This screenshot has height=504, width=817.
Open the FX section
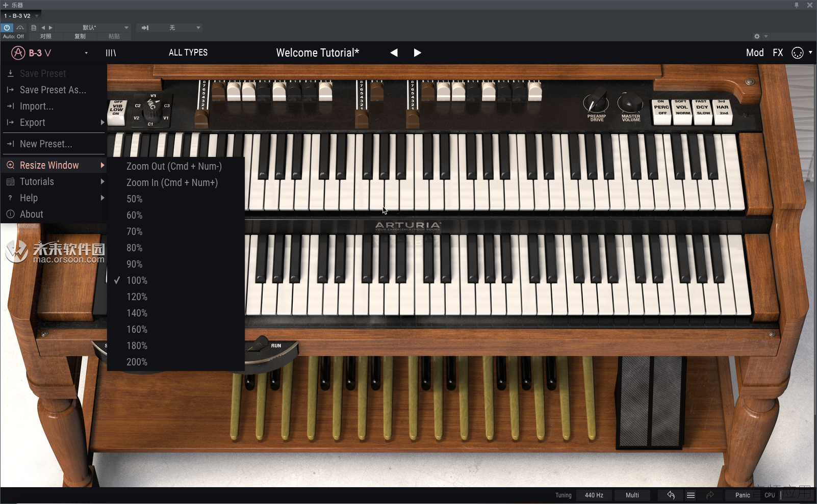pyautogui.click(x=778, y=53)
